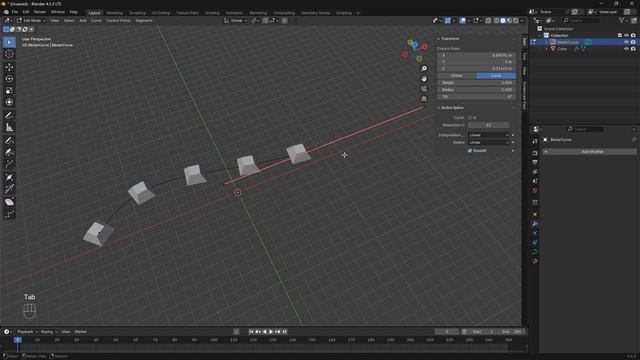The height and width of the screenshot is (360, 640).
Task: Pick the combined Transform tool
Action: (x=9, y=102)
